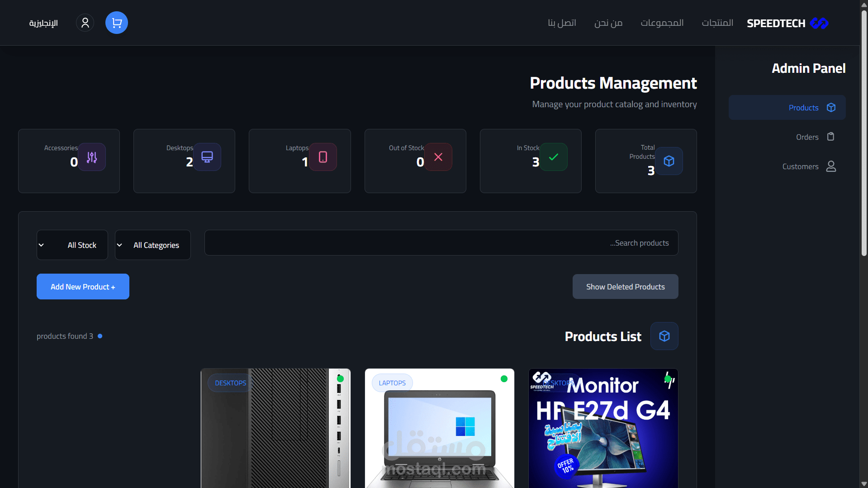The height and width of the screenshot is (488, 868).
Task: Click the Admin Panel heading
Action: point(809,68)
